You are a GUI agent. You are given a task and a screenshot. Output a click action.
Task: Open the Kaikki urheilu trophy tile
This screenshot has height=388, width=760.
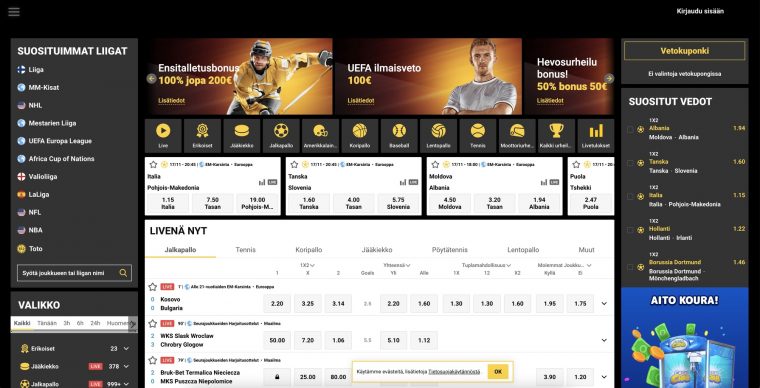556,136
